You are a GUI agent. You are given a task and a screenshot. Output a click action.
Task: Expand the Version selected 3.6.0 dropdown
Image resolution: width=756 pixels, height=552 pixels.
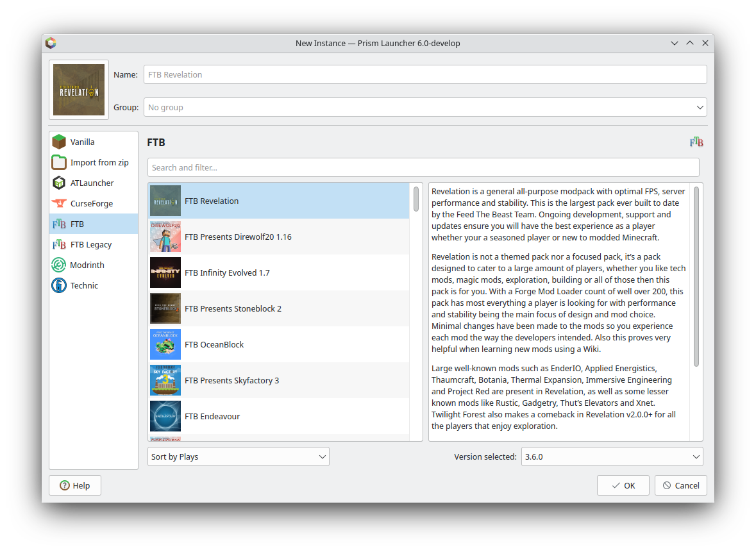[x=612, y=456]
